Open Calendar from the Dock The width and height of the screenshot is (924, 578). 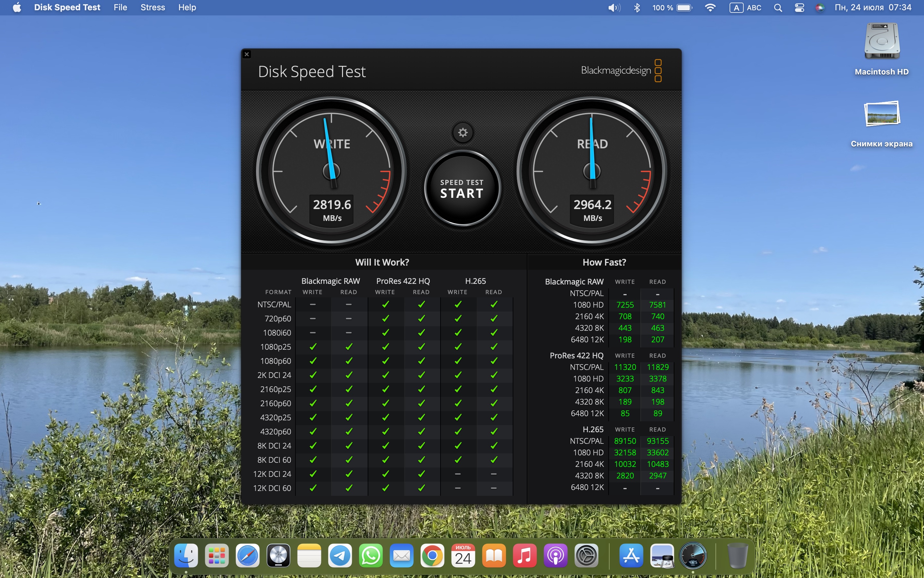[463, 556]
